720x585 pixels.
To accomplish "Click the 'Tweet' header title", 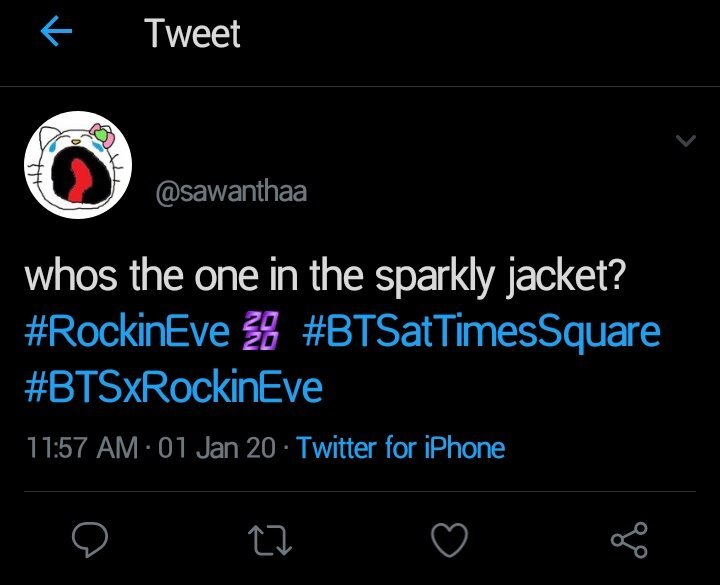I will (x=192, y=34).
